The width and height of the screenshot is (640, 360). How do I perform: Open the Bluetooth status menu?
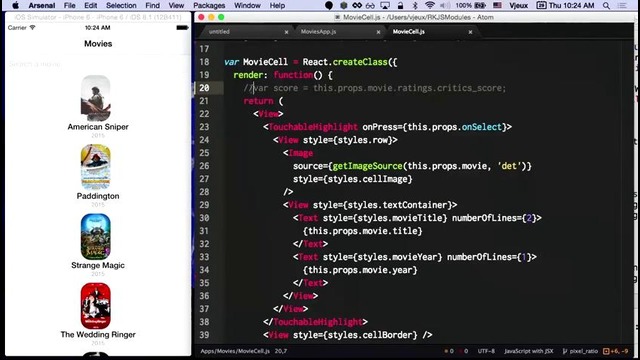click(415, 5)
